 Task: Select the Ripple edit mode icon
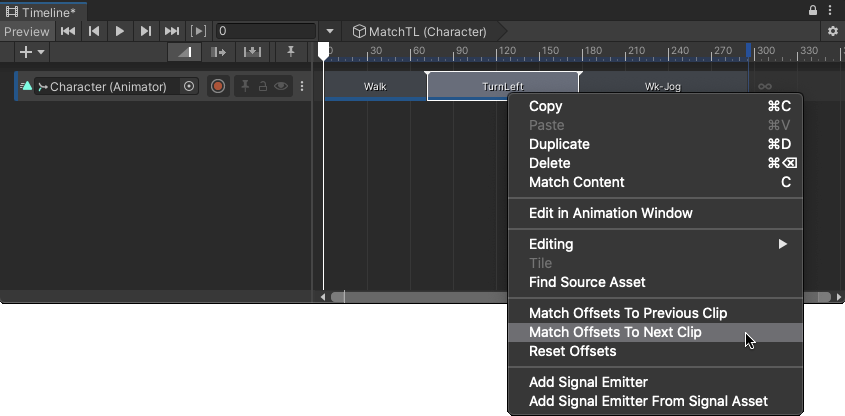(x=218, y=52)
